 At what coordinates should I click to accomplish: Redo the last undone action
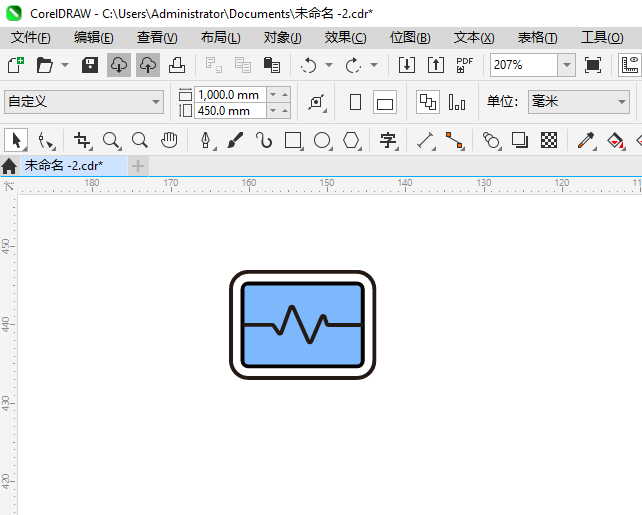point(353,65)
